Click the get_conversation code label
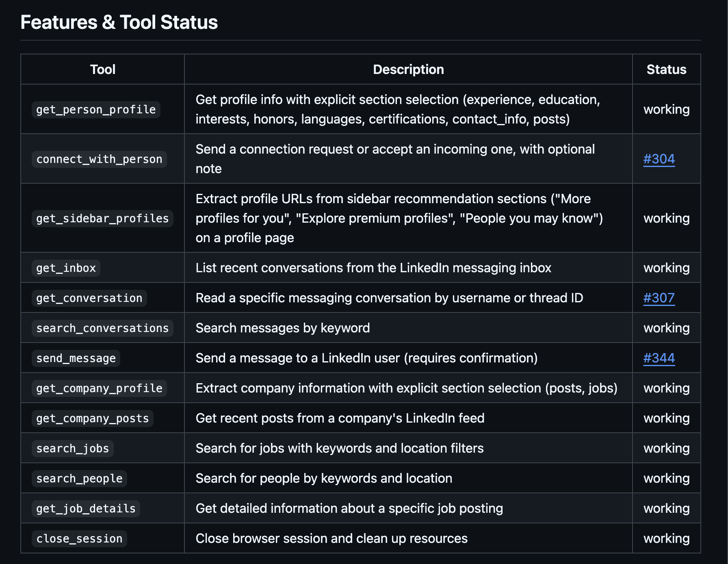Image resolution: width=728 pixels, height=564 pixels. pyautogui.click(x=89, y=298)
